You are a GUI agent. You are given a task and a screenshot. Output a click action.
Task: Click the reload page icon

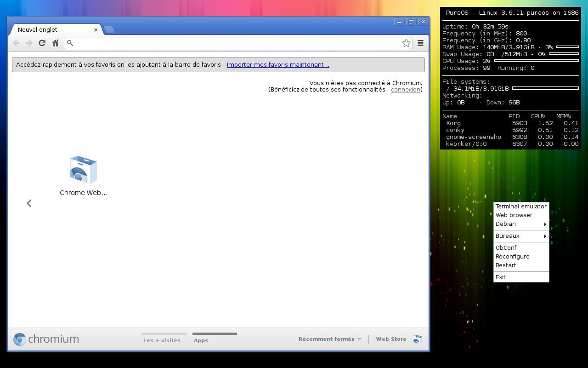click(42, 43)
